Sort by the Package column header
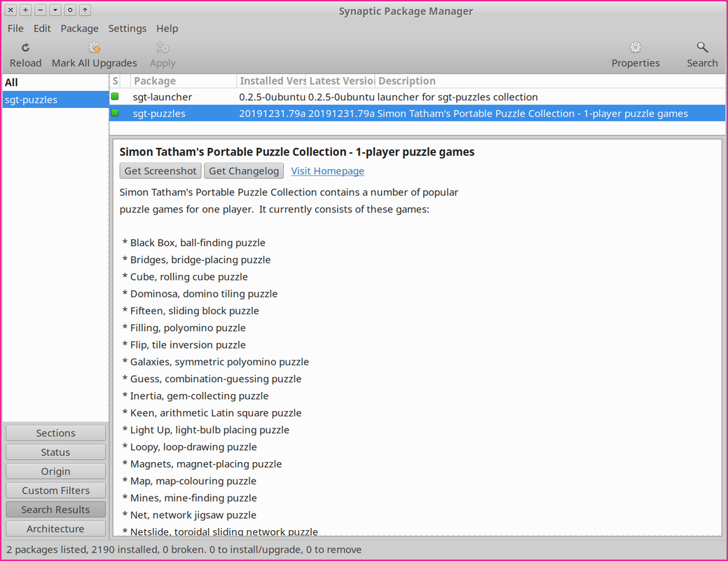Viewport: 728px width, 561px height. coord(184,81)
